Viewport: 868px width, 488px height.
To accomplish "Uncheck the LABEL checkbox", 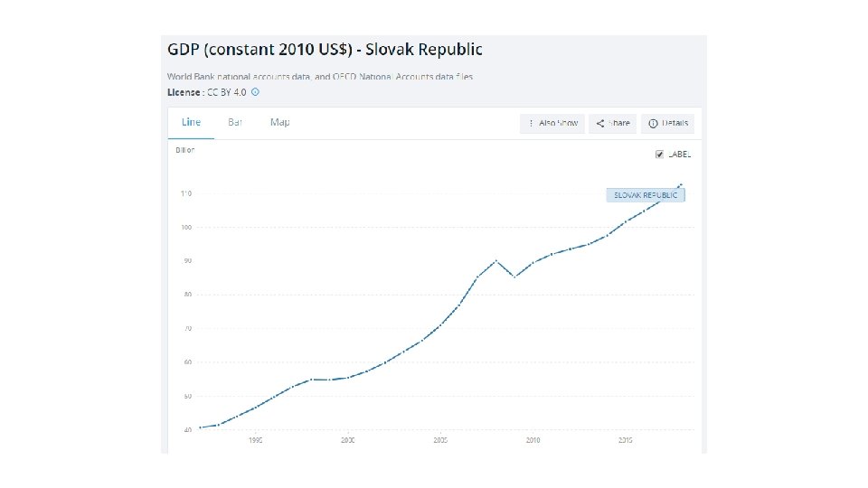I will click(660, 155).
